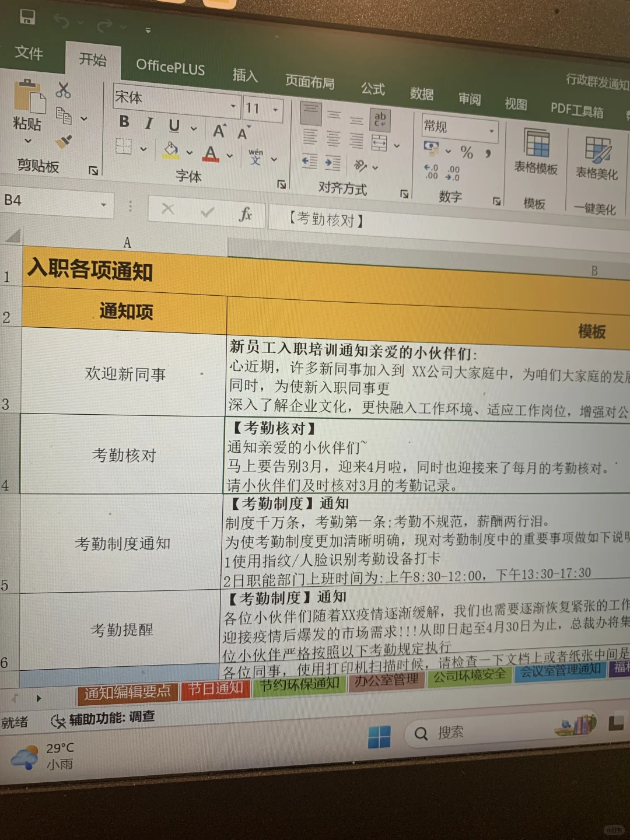The width and height of the screenshot is (630, 840).
Task: Click the Redo arrow
Action: click(x=104, y=25)
